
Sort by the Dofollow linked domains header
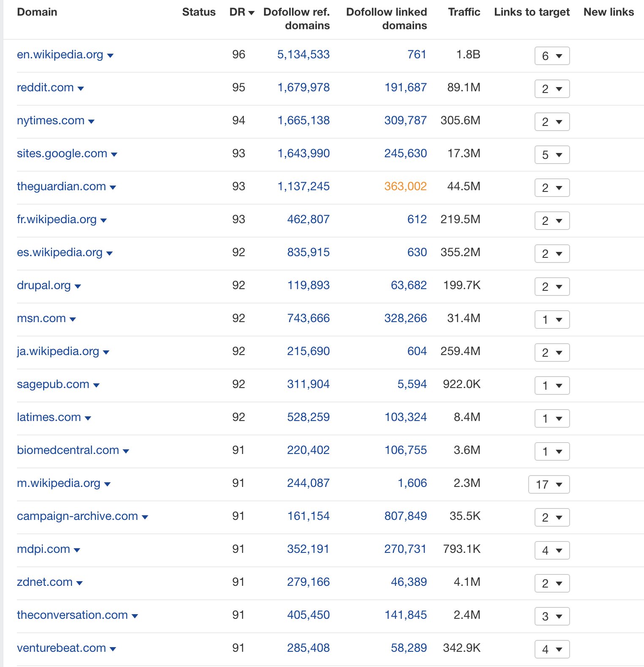tap(386, 19)
